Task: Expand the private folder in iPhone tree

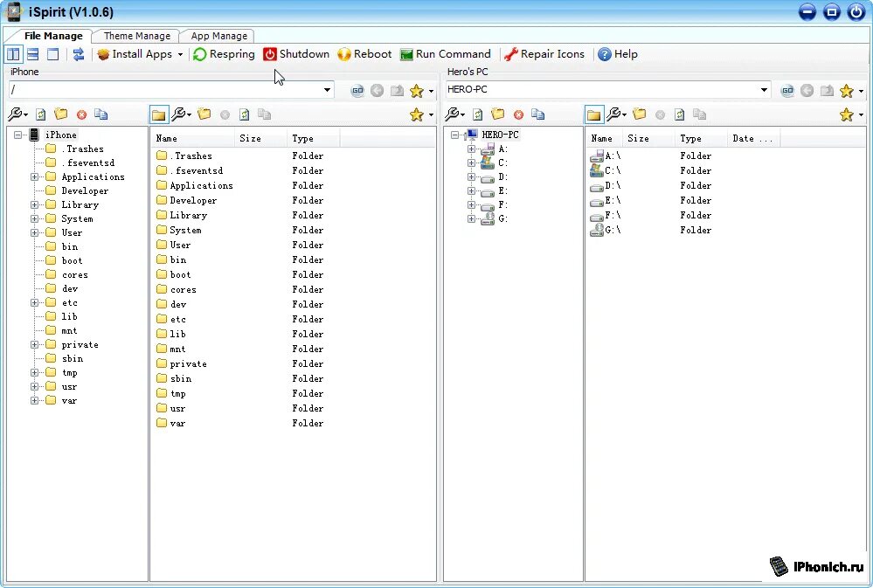Action: pos(35,344)
